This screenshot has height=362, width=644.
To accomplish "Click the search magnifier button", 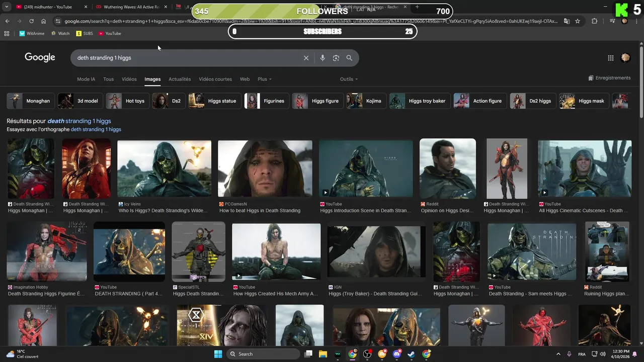I will click(349, 58).
